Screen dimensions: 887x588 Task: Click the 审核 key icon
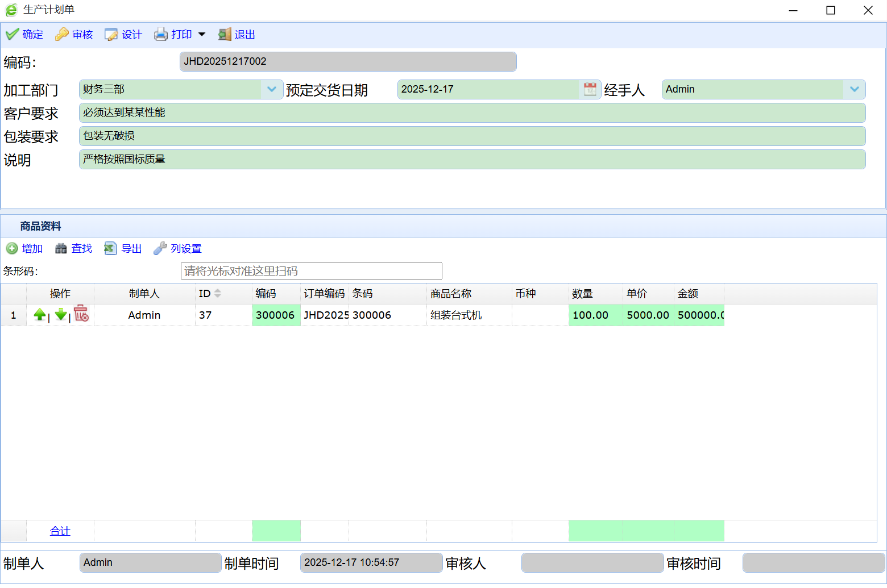tap(62, 35)
